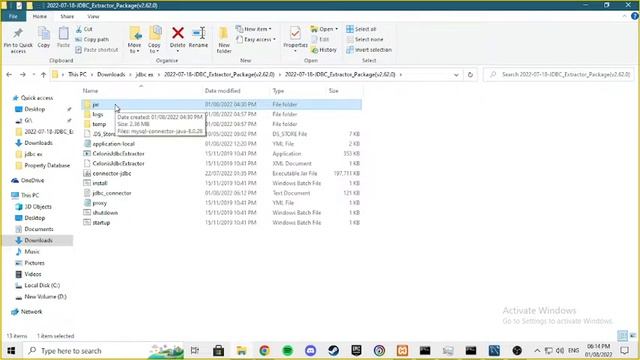Switch to the Share ribbon tab
The height and width of the screenshot is (360, 640).
pos(67,16)
